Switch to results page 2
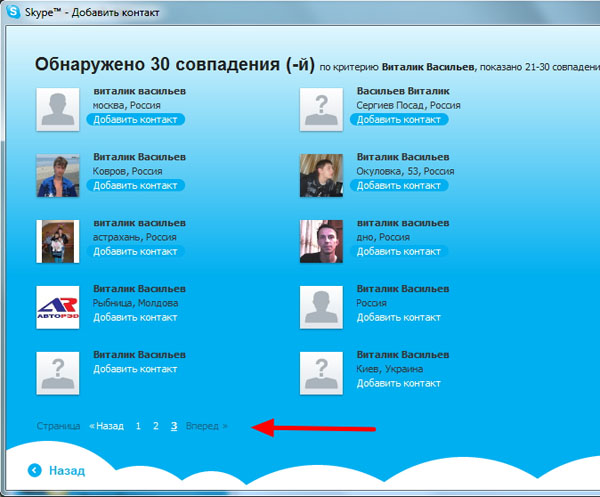Viewport: 600px width, 497px height. 156,426
